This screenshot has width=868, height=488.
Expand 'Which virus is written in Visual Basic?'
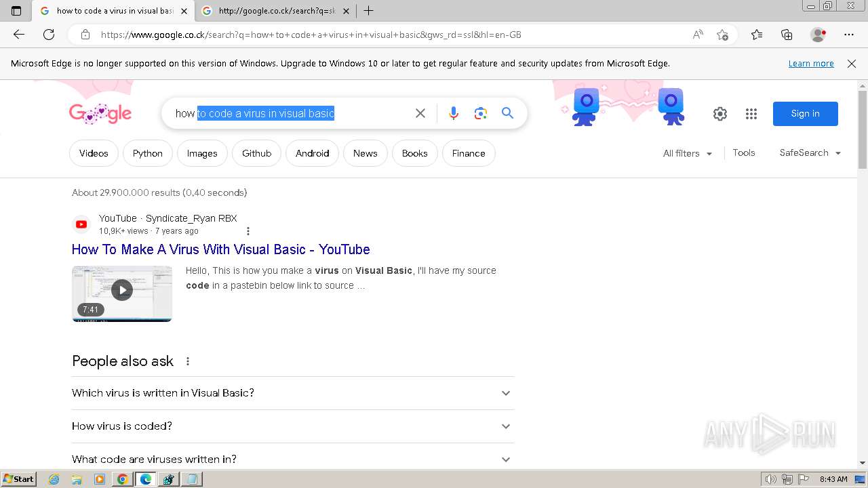[x=293, y=393]
